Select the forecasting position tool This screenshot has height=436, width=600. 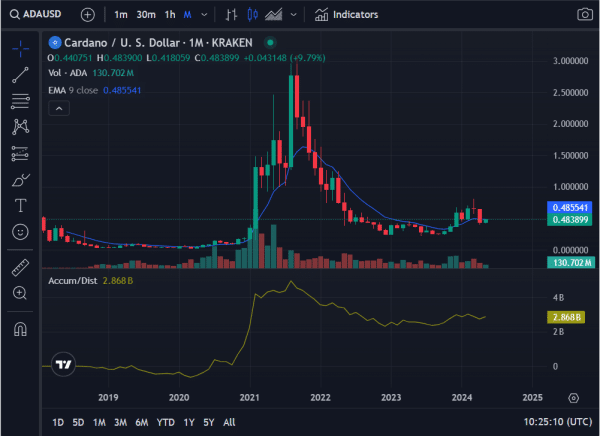tap(20, 153)
